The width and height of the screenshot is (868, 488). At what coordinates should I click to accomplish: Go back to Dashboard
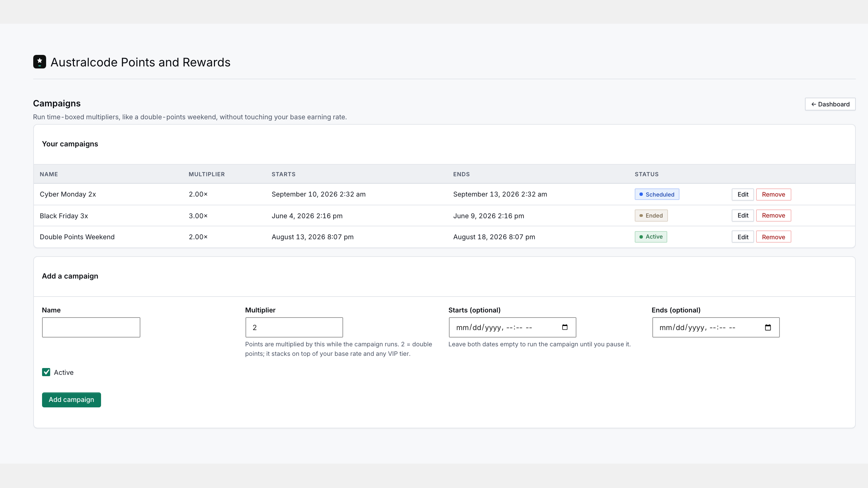pyautogui.click(x=830, y=104)
